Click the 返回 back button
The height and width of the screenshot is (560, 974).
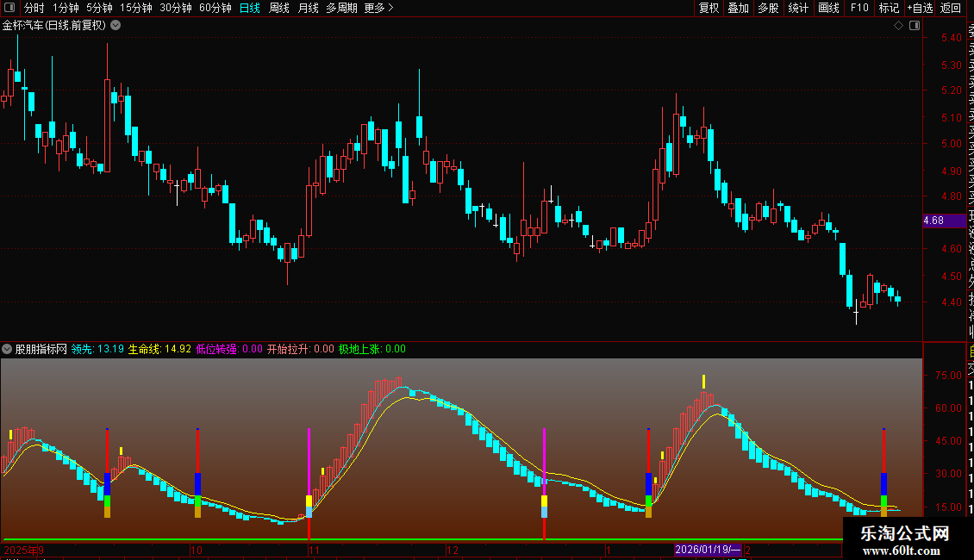pyautogui.click(x=951, y=8)
